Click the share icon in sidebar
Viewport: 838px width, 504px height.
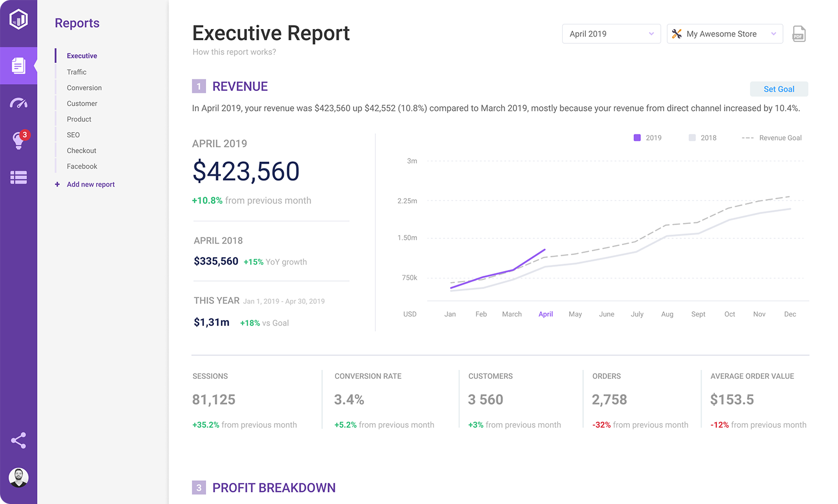pyautogui.click(x=18, y=441)
